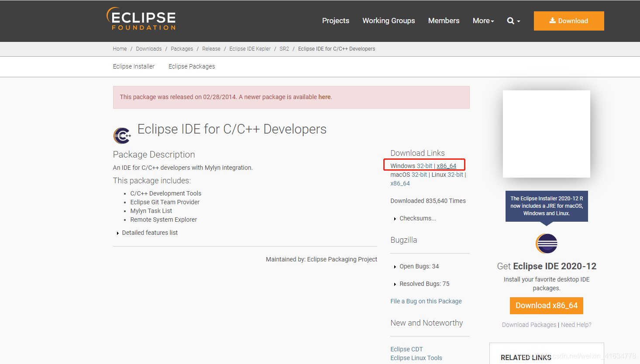
Task: Click the Eclipse Foundation logo
Action: pos(141,19)
